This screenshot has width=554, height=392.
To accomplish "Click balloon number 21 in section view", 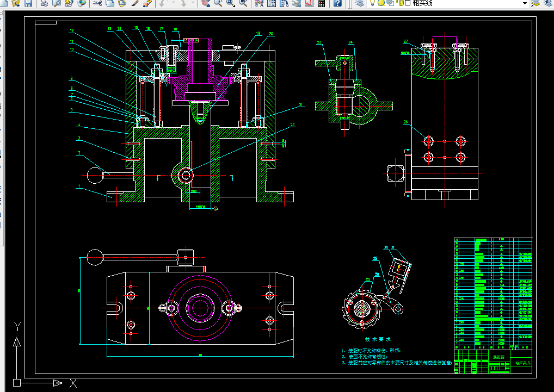I will 300,105.
